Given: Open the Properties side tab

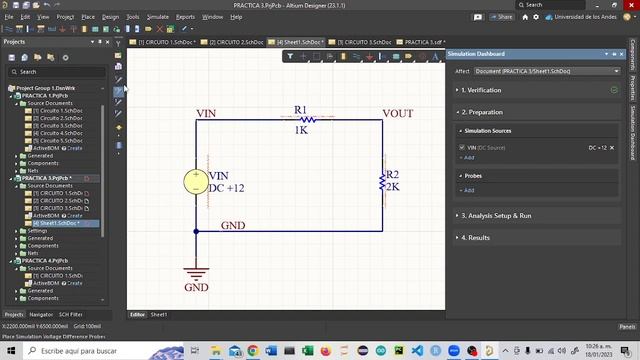Looking at the screenshot, I should (633, 88).
